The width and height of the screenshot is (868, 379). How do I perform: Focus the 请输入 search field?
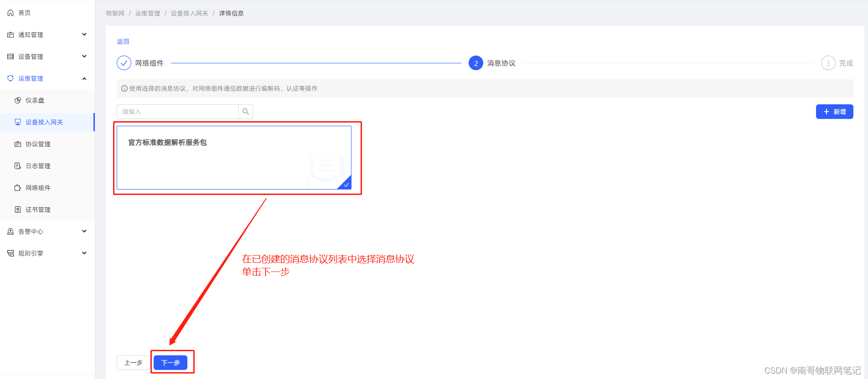pos(178,112)
